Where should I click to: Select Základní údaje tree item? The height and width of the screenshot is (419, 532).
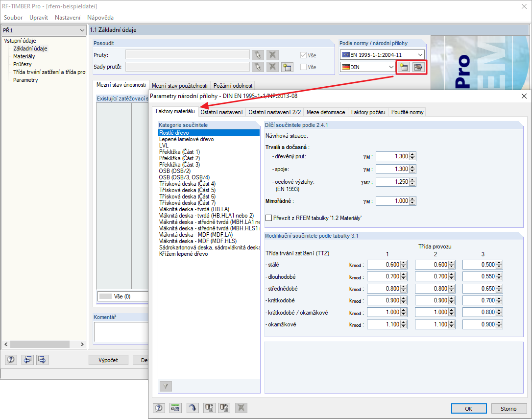point(30,49)
